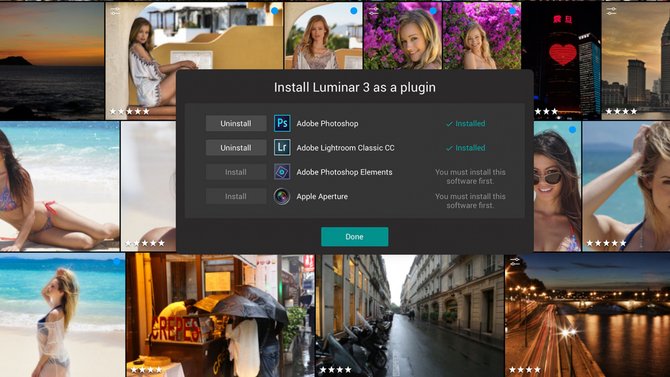Click star rating on terrace photo
The height and width of the screenshot is (377, 670).
(129, 111)
